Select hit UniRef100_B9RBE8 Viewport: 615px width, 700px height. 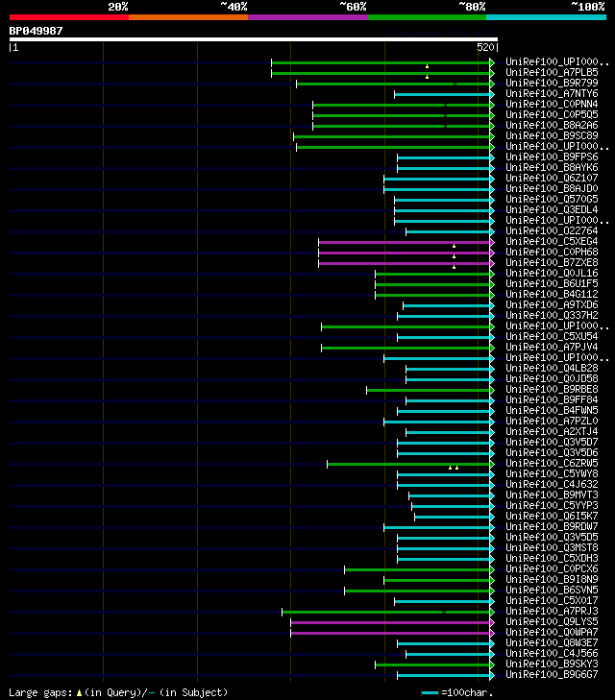[x=552, y=389]
